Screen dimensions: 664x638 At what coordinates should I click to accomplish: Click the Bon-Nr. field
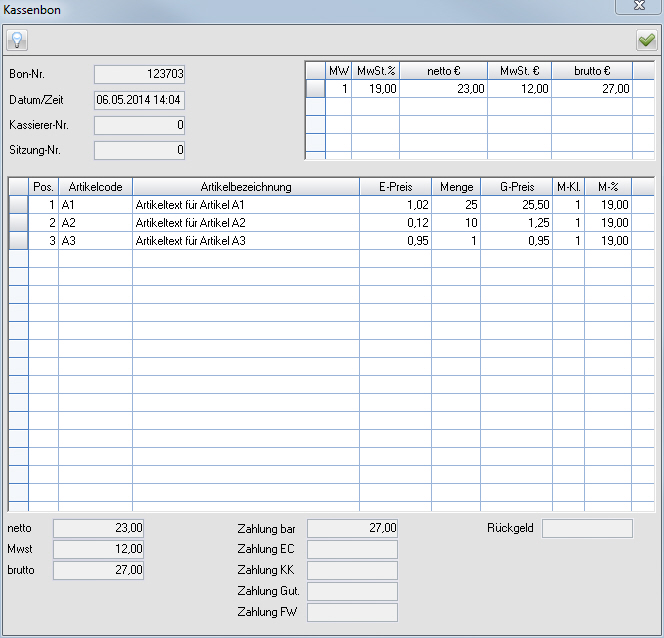click(139, 74)
